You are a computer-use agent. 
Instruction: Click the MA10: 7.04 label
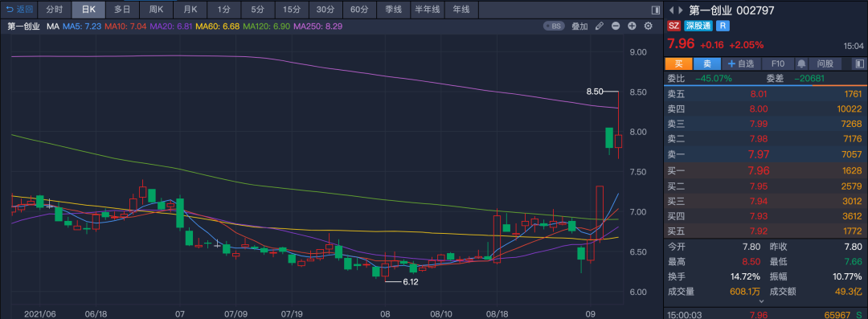pos(125,26)
